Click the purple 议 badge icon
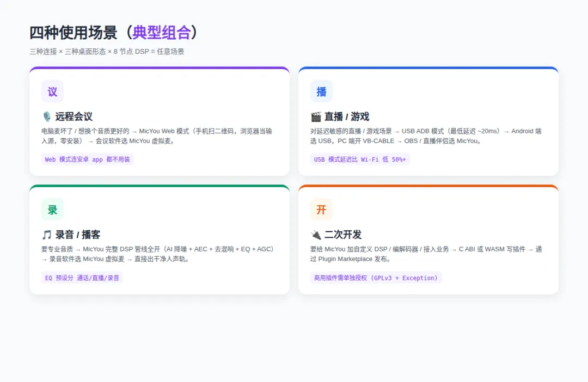The image size is (588, 382). point(52,91)
